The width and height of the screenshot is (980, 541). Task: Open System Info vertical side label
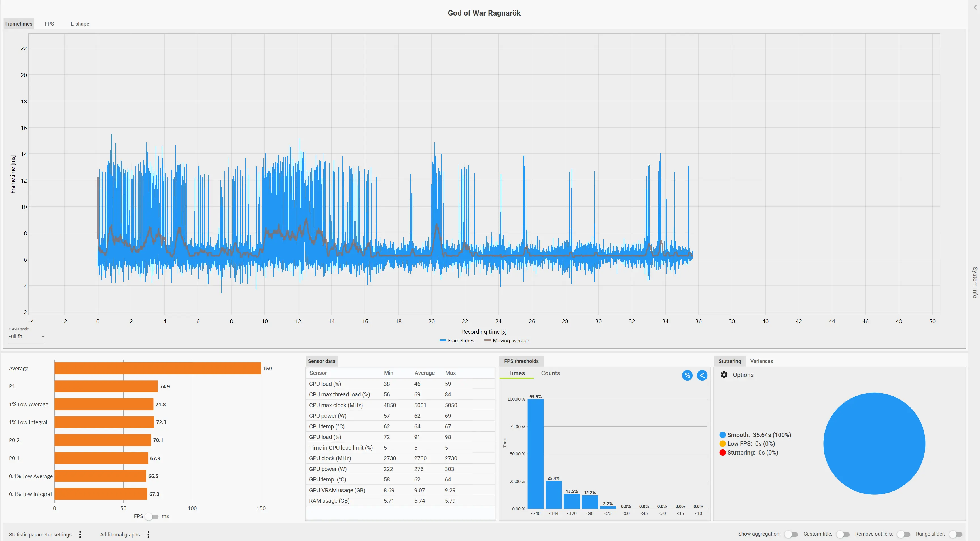coord(975,282)
